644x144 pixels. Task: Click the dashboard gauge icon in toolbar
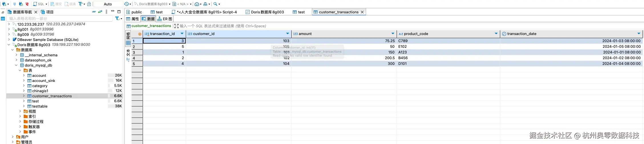pos(197,4)
